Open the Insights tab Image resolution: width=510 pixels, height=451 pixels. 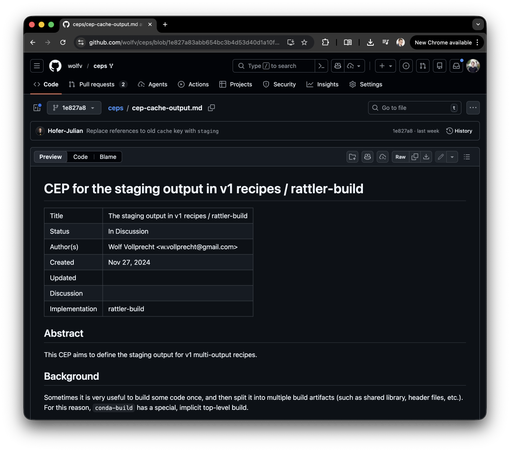pyautogui.click(x=322, y=84)
